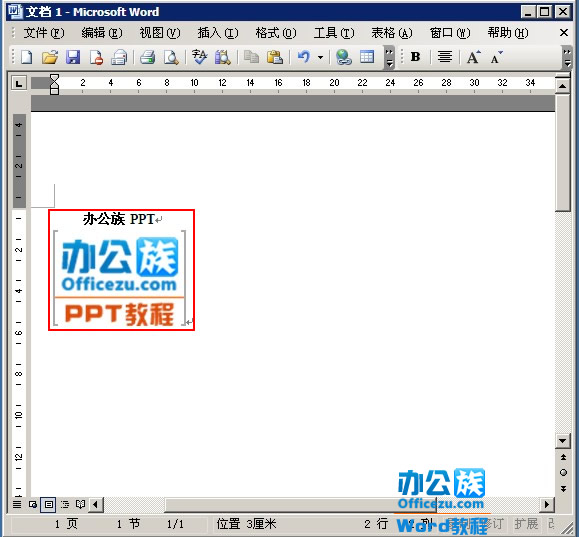Toggle bold formatting
Viewport: 579px width, 537px height.
(x=415, y=57)
